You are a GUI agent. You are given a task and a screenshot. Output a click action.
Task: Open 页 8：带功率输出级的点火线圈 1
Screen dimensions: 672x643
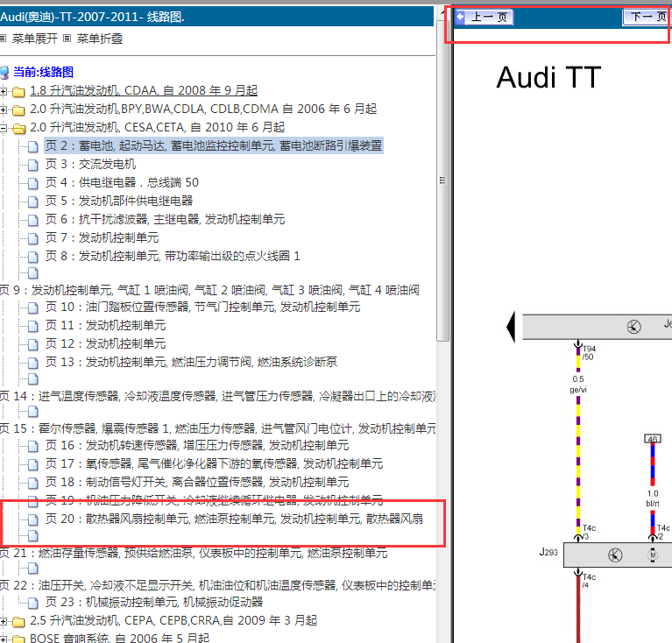(173, 256)
